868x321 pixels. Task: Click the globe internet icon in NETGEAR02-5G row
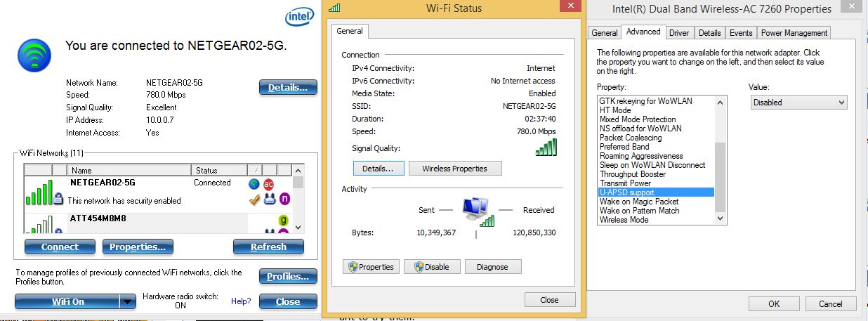click(254, 184)
